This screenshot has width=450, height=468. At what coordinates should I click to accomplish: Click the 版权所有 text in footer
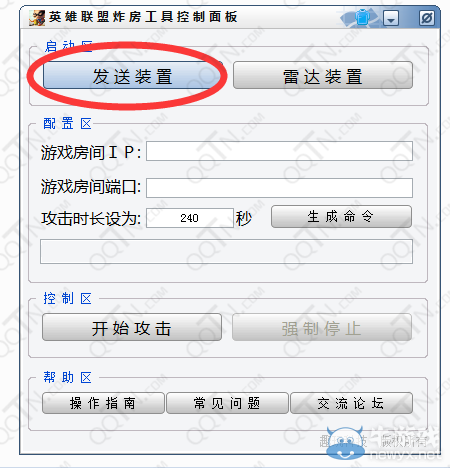point(404,441)
